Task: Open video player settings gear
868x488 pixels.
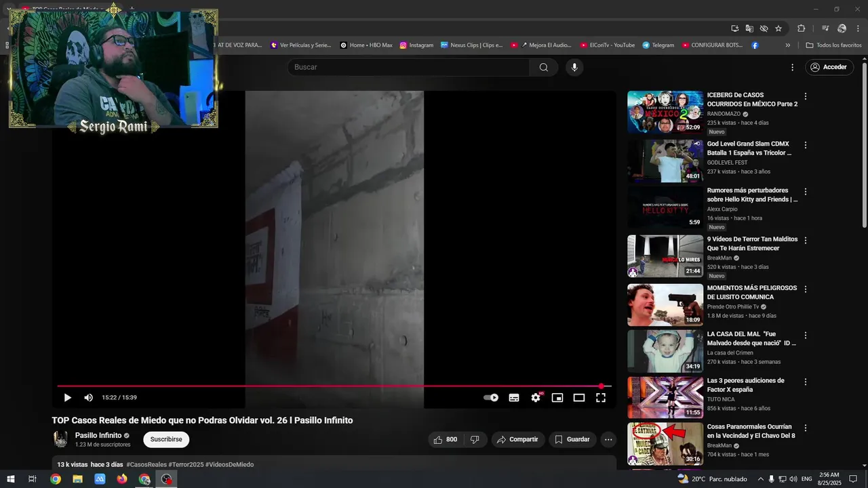Action: tap(536, 398)
